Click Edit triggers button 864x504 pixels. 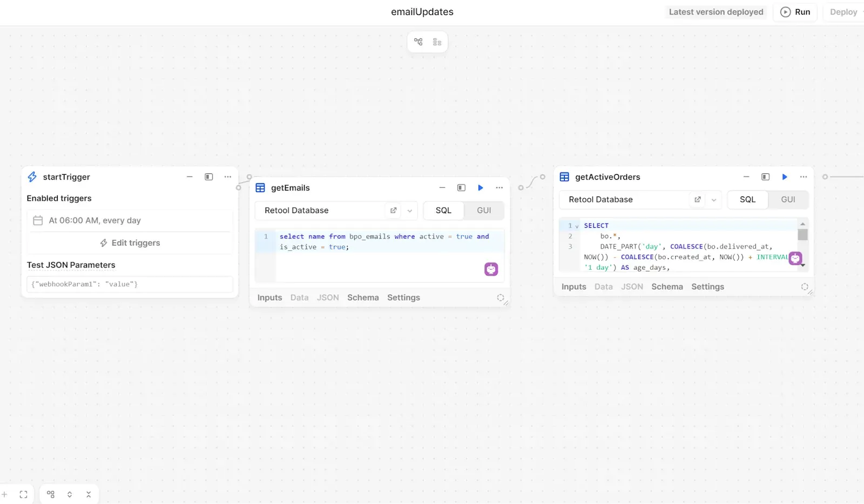[x=130, y=243]
